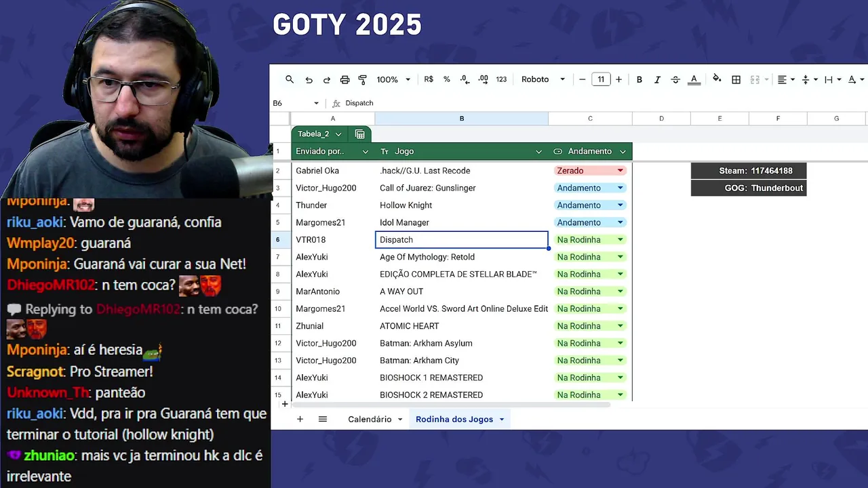Open the Andamento column header dropdown

[x=623, y=151]
